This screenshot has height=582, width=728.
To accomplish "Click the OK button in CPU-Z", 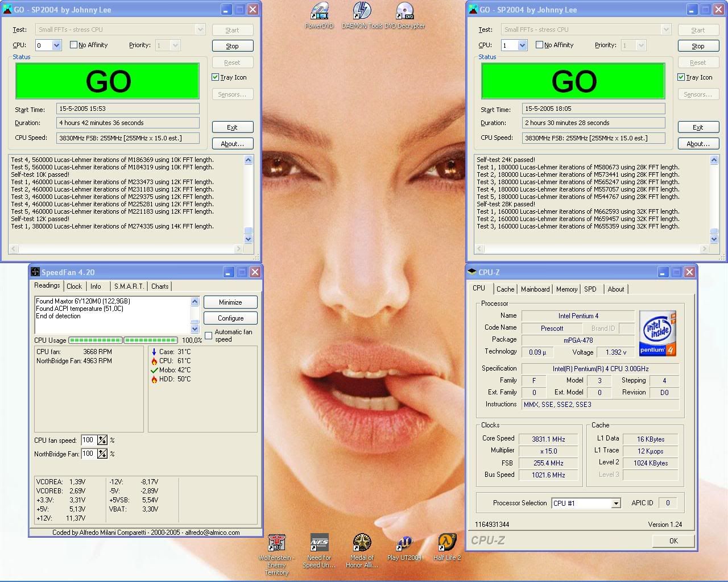I will [x=673, y=541].
